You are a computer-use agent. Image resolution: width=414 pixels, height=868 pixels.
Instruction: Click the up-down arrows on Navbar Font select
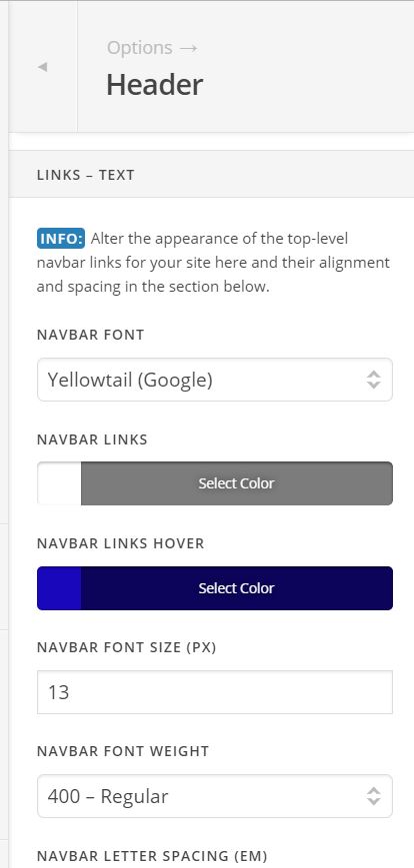[374, 380]
